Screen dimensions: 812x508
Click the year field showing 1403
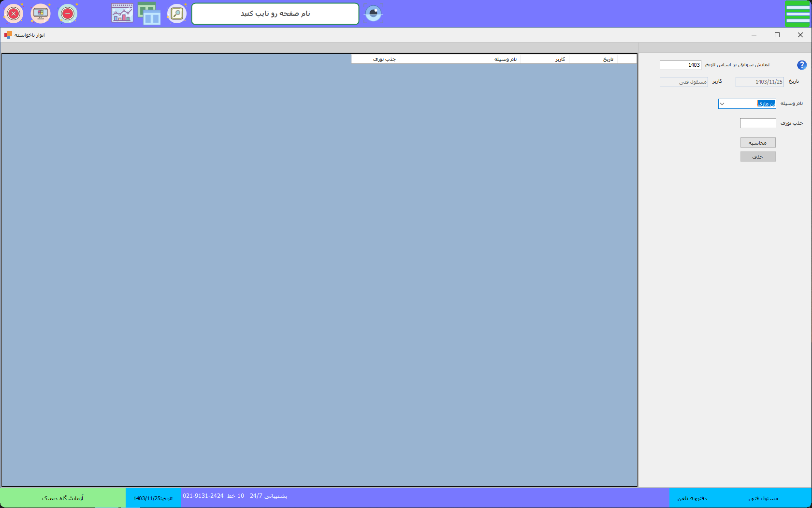click(x=680, y=65)
